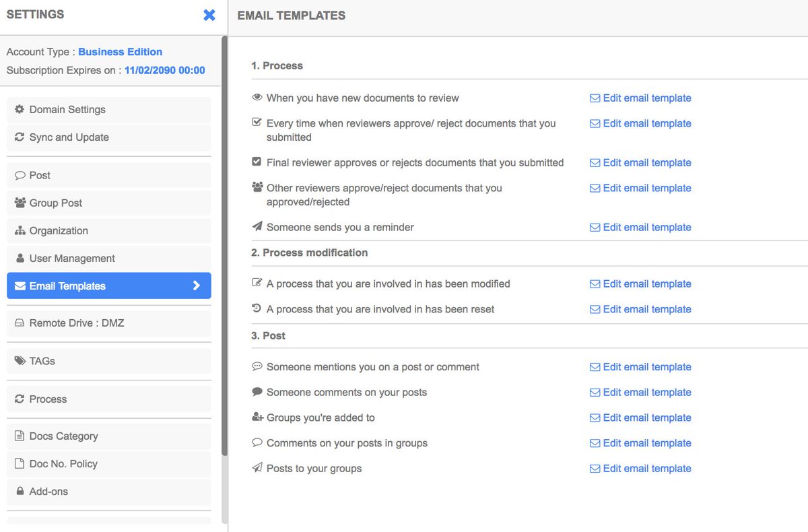Click the subscription expiry date link
This screenshot has width=808, height=532.
tap(164, 70)
